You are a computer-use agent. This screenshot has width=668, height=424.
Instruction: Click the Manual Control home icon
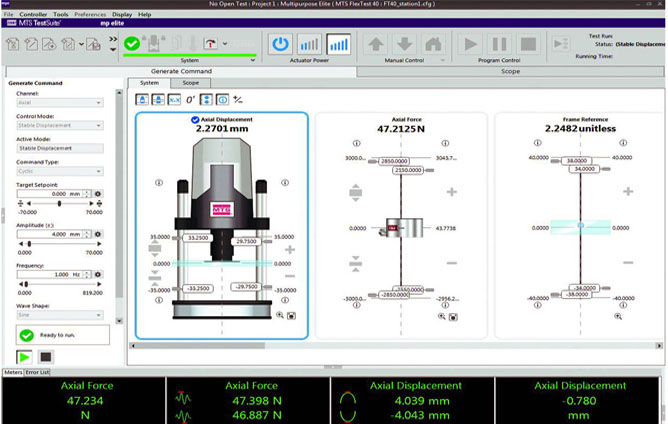432,44
